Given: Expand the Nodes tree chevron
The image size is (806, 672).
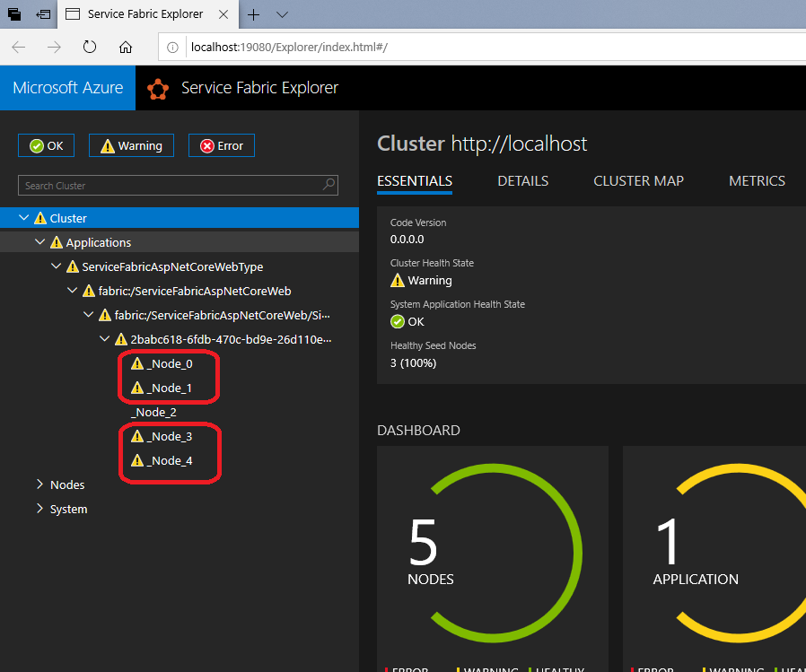Looking at the screenshot, I should coord(39,484).
